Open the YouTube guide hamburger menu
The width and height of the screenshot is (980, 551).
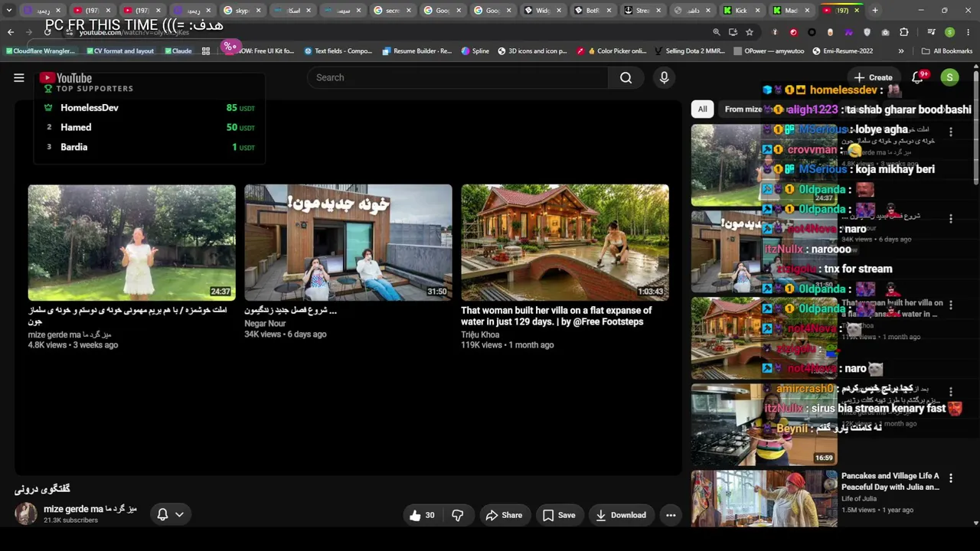pos(19,77)
